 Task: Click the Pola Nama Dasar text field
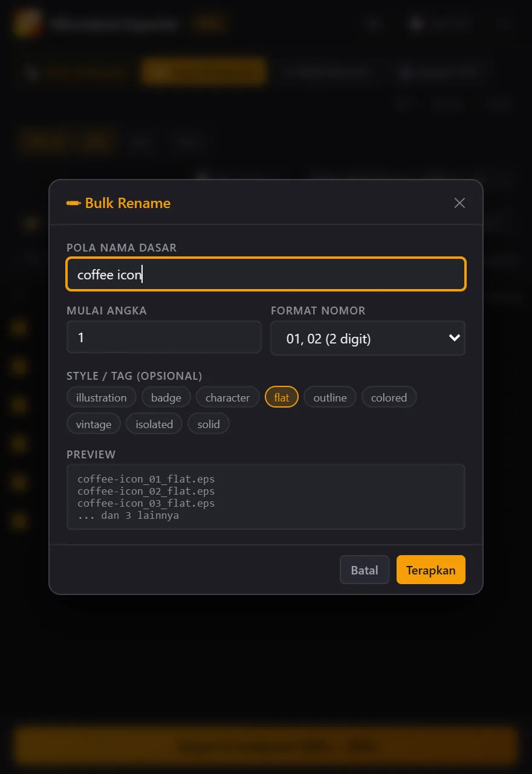coord(266,275)
